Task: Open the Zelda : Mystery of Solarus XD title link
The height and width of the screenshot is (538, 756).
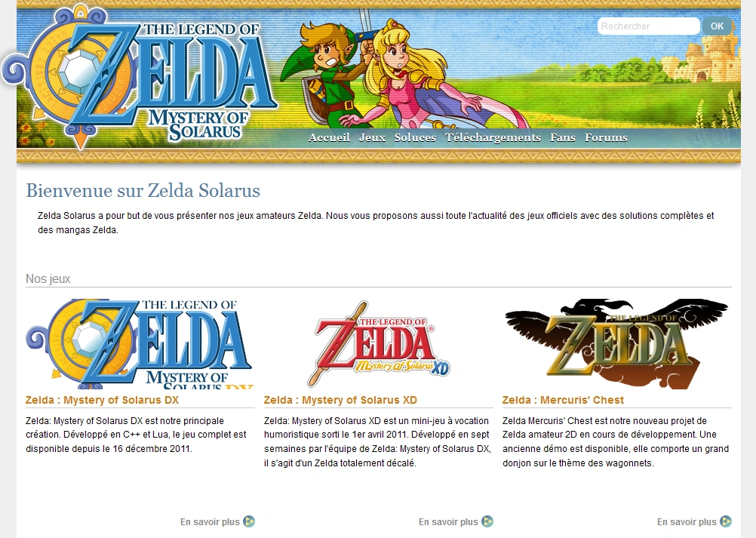Action: coord(340,400)
